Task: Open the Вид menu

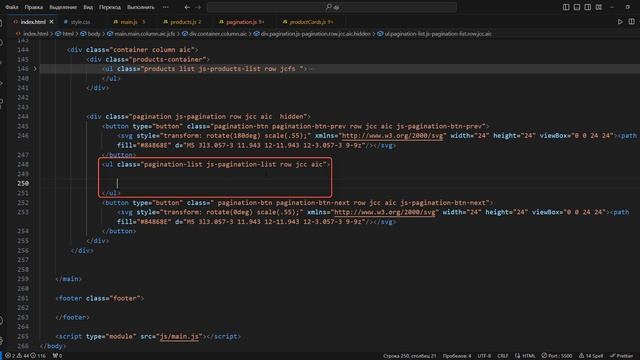Action: [x=88, y=7]
